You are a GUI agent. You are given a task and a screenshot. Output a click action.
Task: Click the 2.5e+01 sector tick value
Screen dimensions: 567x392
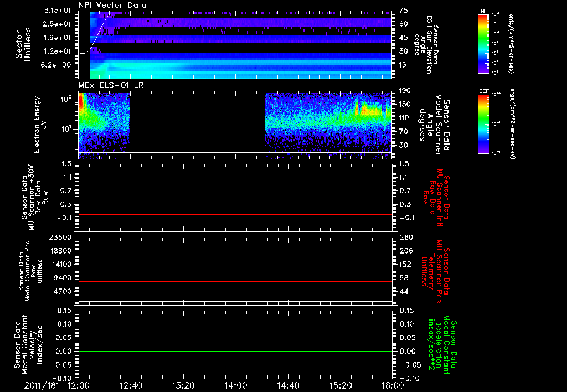click(x=58, y=24)
